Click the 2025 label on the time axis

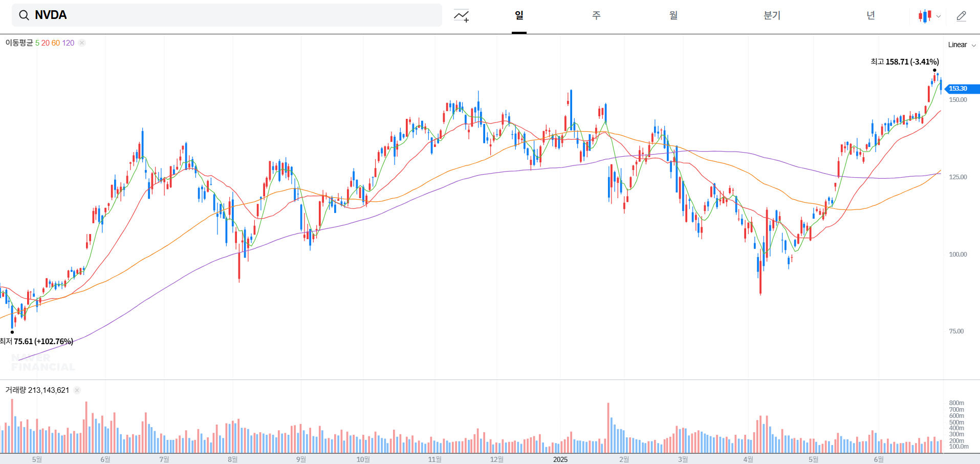[x=560, y=459]
